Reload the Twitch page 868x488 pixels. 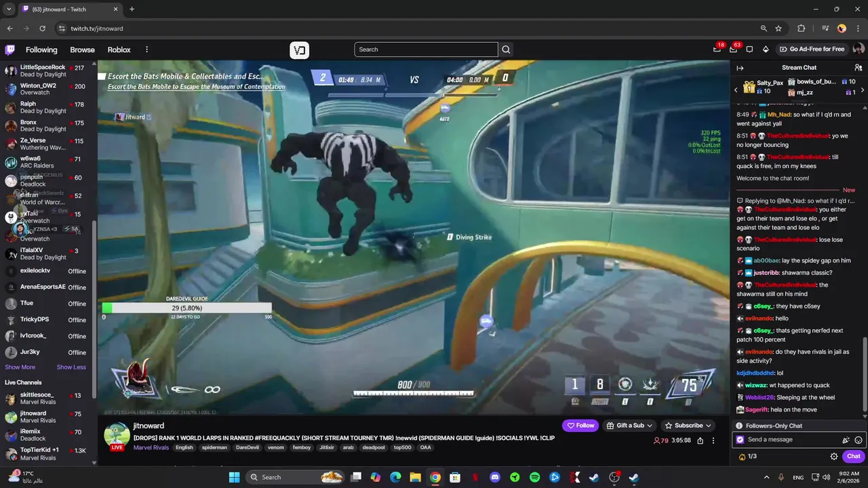(x=42, y=28)
